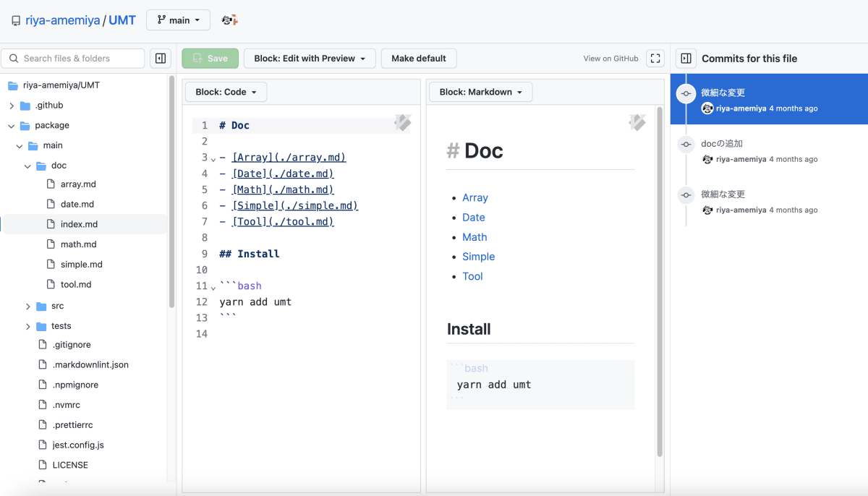Click the doc folder icon
The height and width of the screenshot is (496, 868).
[x=42, y=166]
